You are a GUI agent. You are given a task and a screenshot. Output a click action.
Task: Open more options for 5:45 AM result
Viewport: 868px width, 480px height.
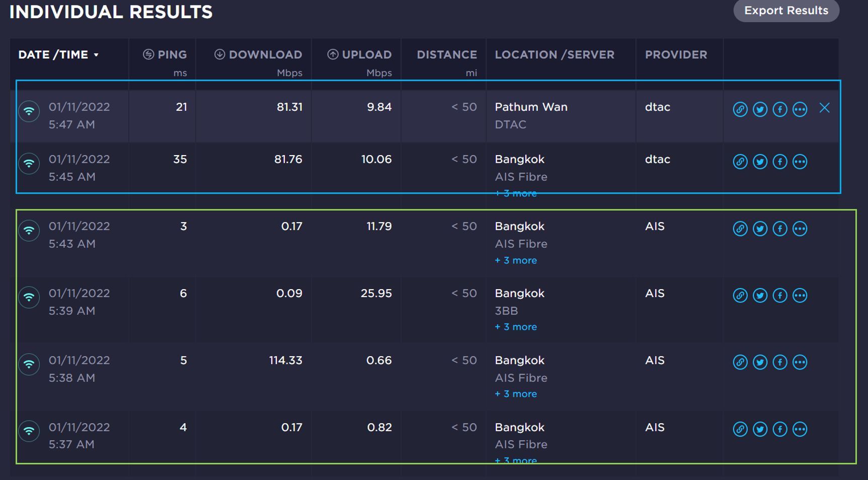pyautogui.click(x=800, y=162)
